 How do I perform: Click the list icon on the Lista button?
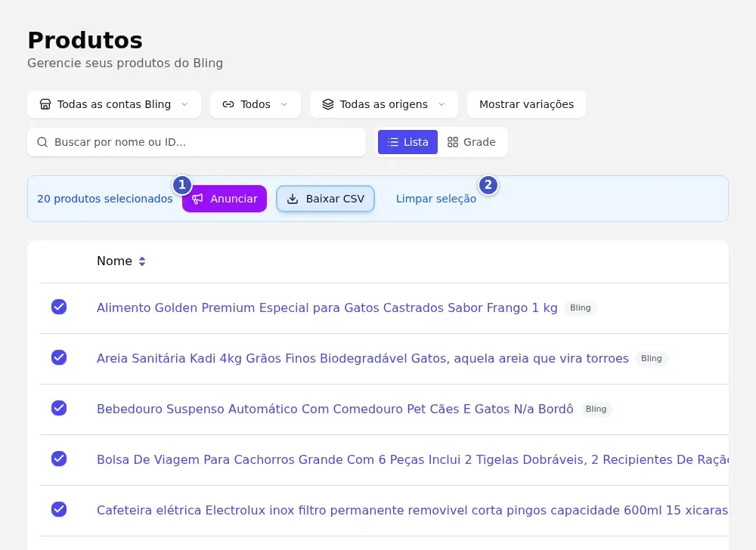(393, 142)
